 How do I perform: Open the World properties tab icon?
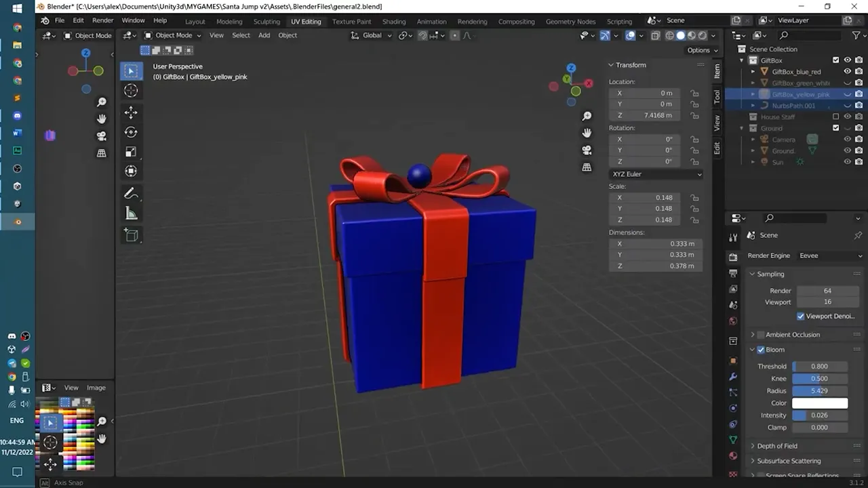[x=733, y=321]
